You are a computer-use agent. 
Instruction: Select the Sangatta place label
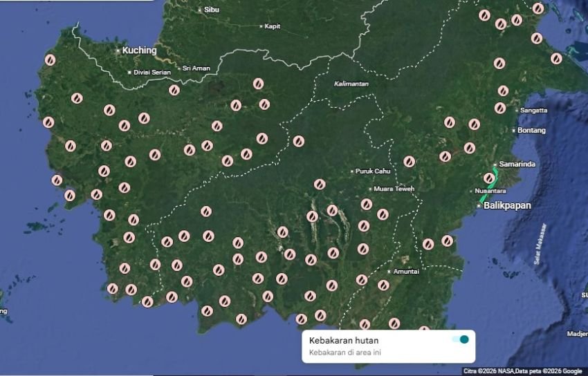(x=533, y=111)
